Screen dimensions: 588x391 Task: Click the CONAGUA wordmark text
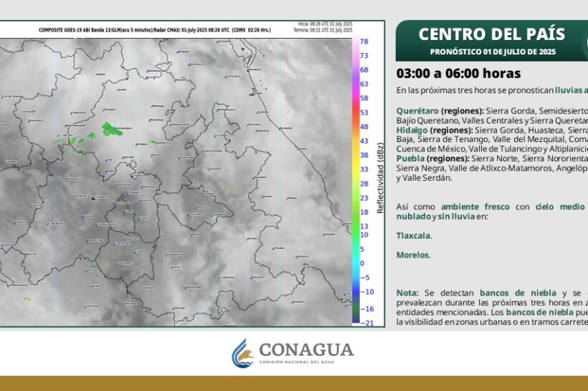[x=306, y=349]
